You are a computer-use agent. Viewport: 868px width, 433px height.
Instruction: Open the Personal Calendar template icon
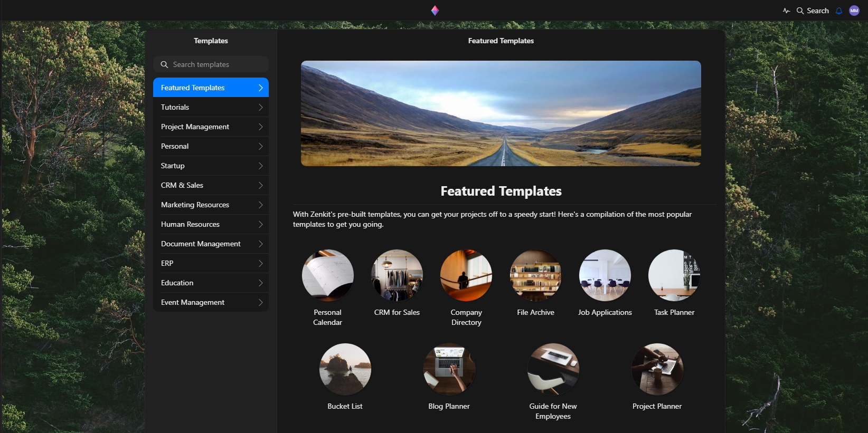click(327, 275)
